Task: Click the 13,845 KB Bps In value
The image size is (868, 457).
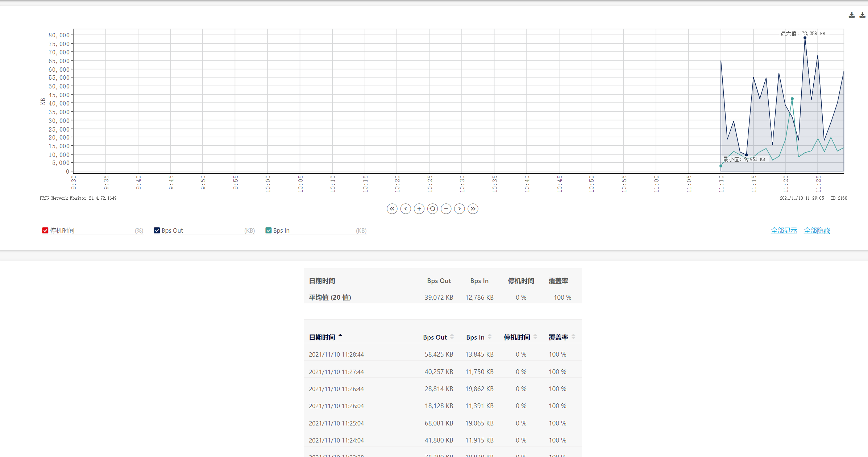Action: click(x=479, y=354)
